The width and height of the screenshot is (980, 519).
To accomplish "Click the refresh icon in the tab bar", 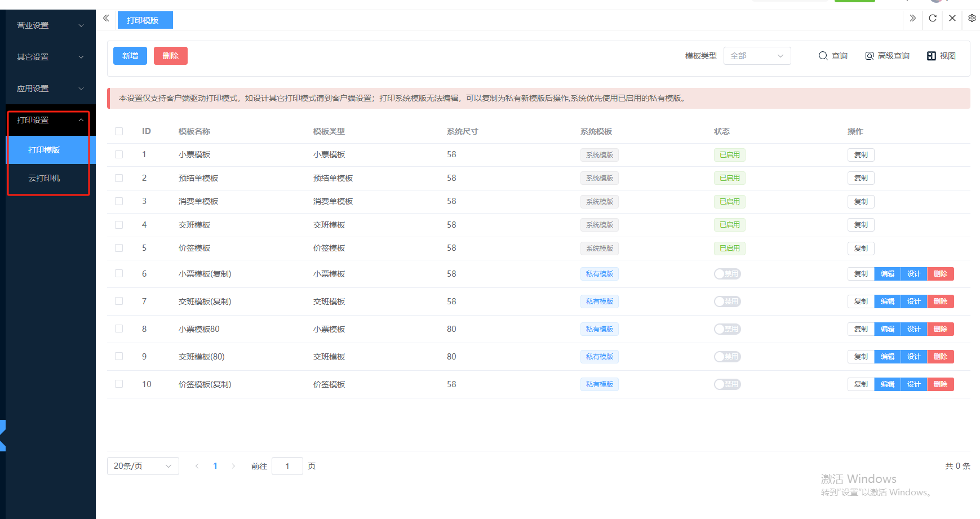I will click(933, 18).
